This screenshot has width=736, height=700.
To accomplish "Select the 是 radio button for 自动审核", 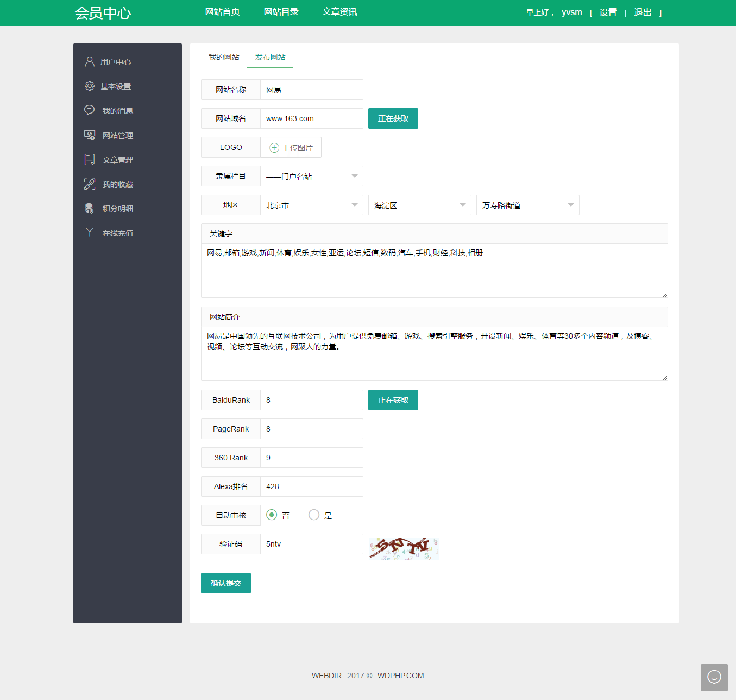I will coord(314,515).
